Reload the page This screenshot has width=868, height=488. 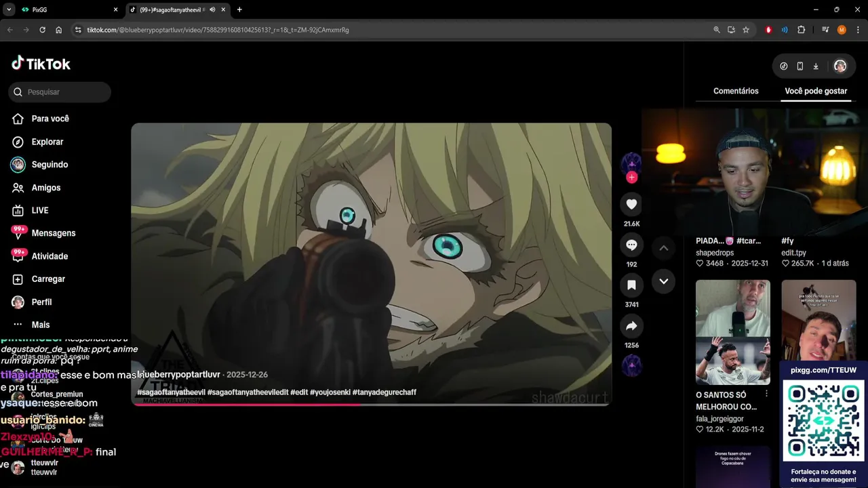click(42, 30)
